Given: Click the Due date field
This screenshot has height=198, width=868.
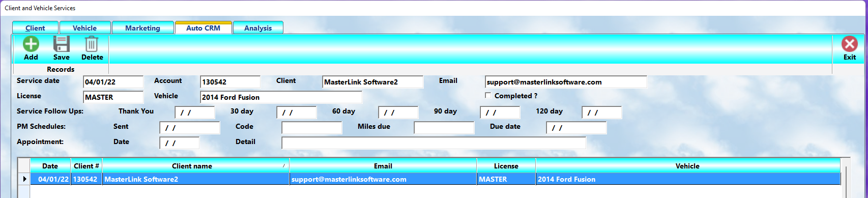Looking at the screenshot, I should coord(576,128).
